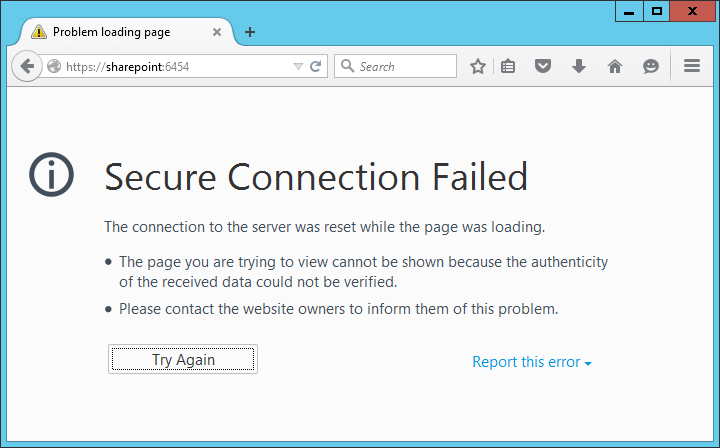Maximize the browser window
Screen dimensions: 720x448
(657, 11)
